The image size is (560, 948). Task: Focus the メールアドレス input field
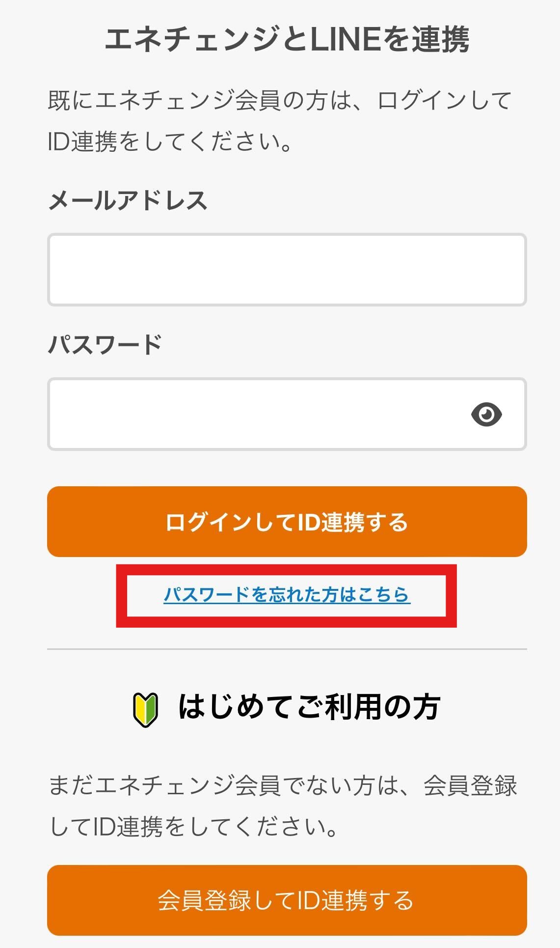coord(287,270)
